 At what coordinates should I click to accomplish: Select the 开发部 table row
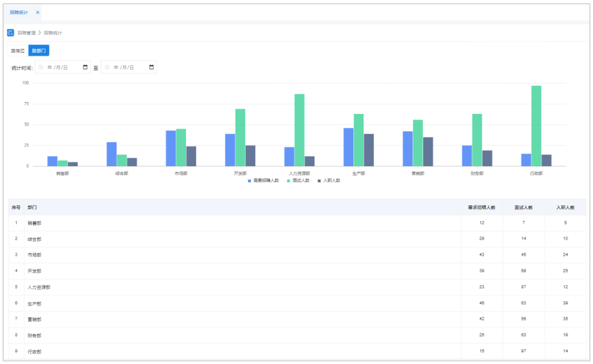[249, 271]
